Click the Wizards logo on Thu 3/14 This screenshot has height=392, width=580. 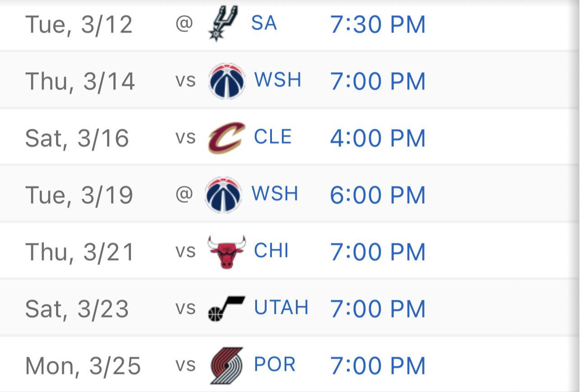coord(227,81)
